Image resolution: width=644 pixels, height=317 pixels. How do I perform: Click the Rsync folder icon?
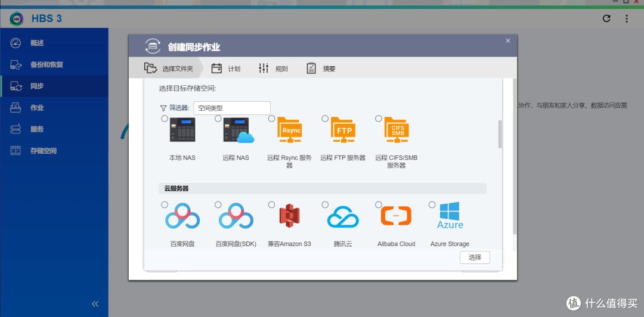click(290, 130)
